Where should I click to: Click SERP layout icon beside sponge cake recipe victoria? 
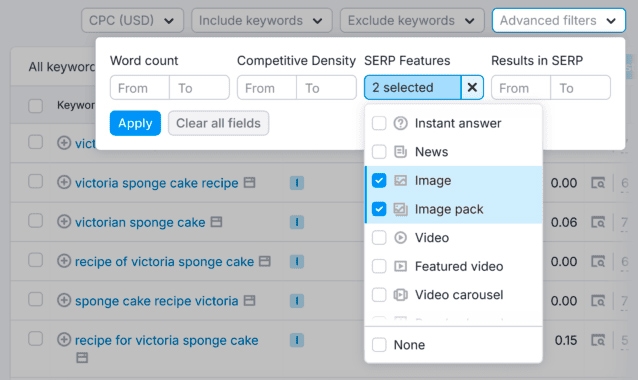(x=249, y=300)
